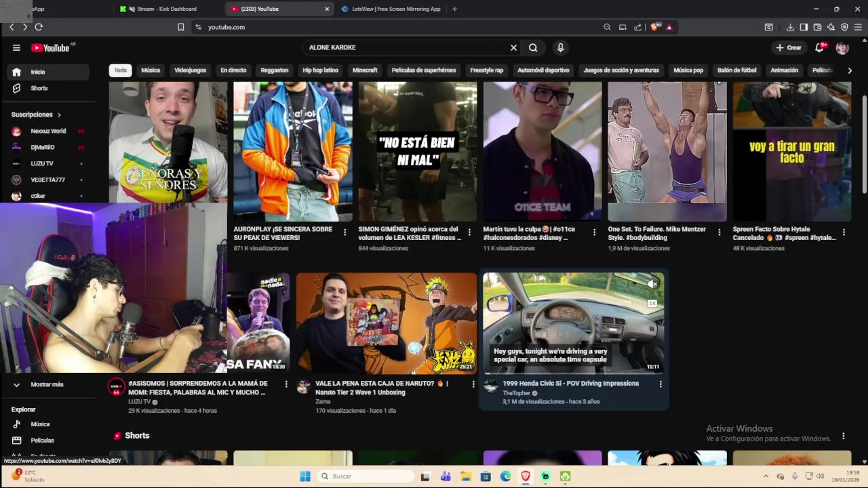This screenshot has height=488, width=868.
Task: Run search with the magnifier button
Action: [x=533, y=47]
